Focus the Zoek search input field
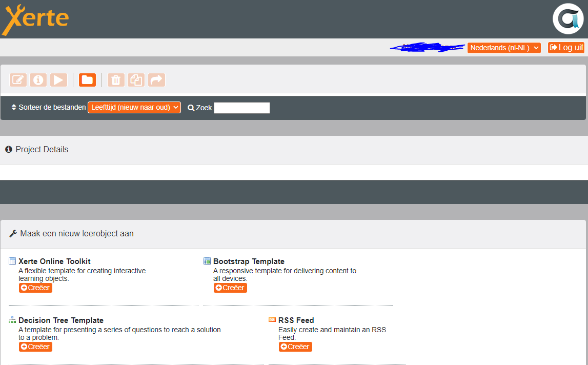Viewport: 588px width, 365px height. coord(242,108)
